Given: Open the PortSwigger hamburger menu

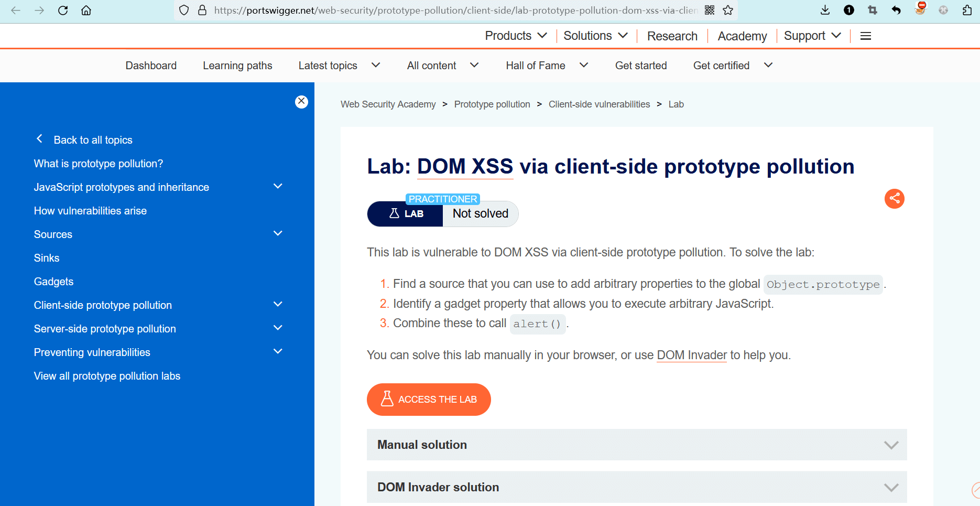Looking at the screenshot, I should point(866,36).
